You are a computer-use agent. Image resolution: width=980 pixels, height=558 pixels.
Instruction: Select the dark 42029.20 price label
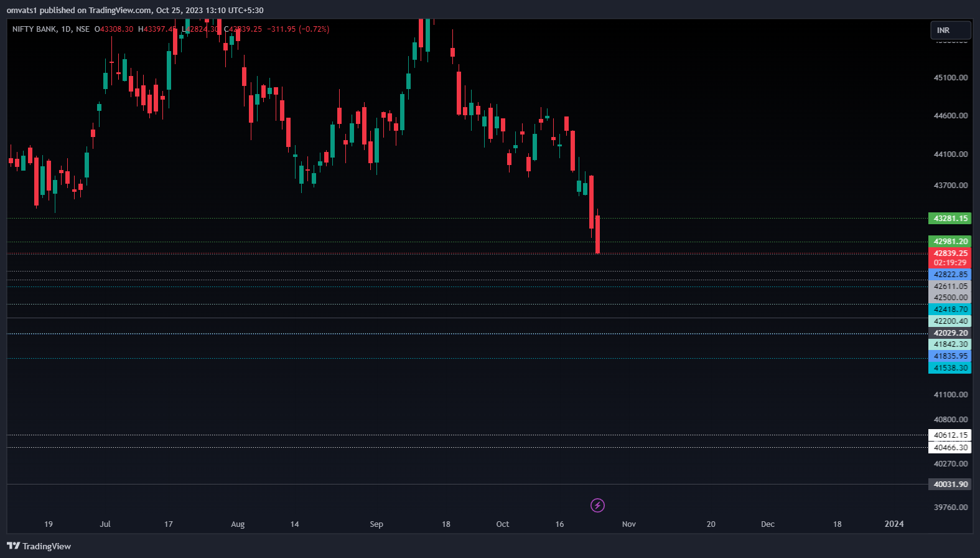pos(950,333)
